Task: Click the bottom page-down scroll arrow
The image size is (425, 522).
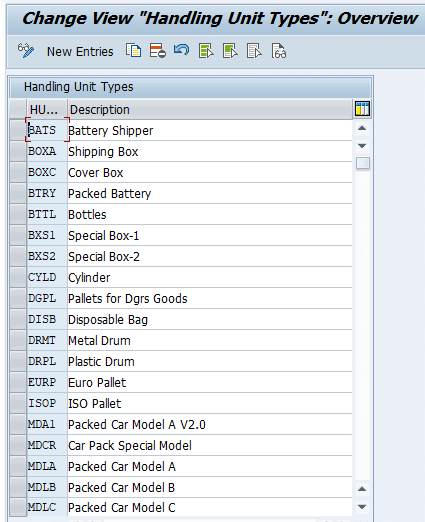Action: pos(362,507)
